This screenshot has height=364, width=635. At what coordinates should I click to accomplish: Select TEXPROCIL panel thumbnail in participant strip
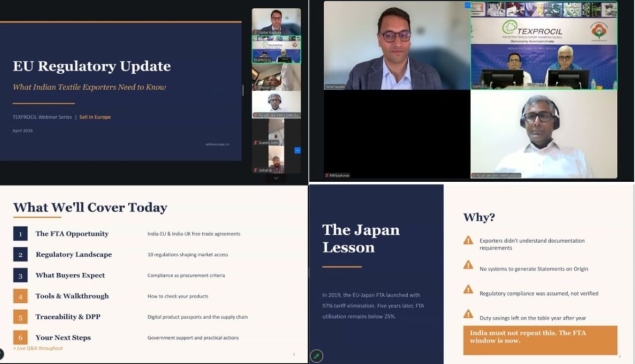(276, 49)
